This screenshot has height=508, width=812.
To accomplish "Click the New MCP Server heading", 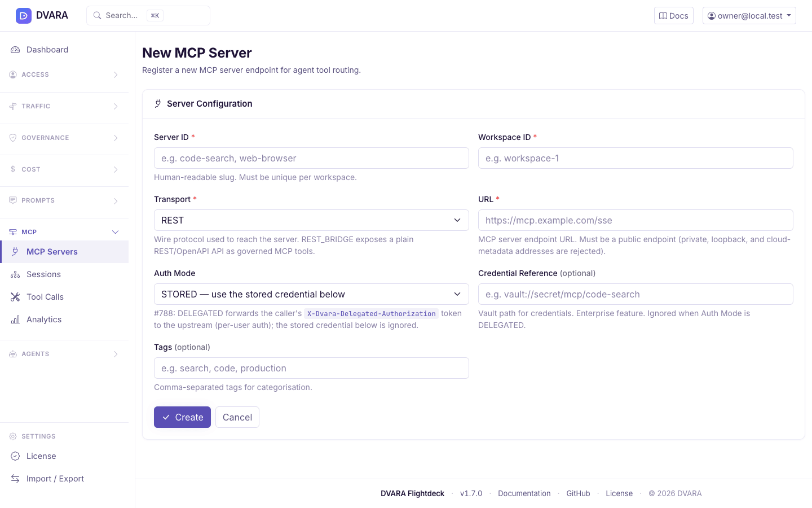I will click(197, 52).
